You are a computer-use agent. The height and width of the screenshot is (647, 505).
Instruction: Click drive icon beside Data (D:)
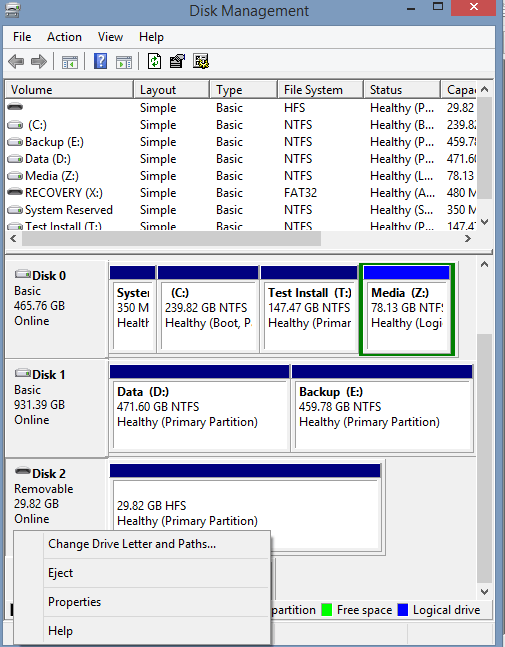(15, 159)
